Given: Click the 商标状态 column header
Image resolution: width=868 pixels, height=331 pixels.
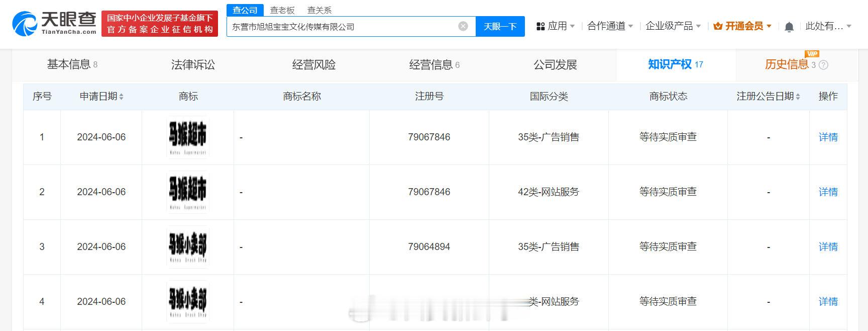Looking at the screenshot, I should click(668, 97).
